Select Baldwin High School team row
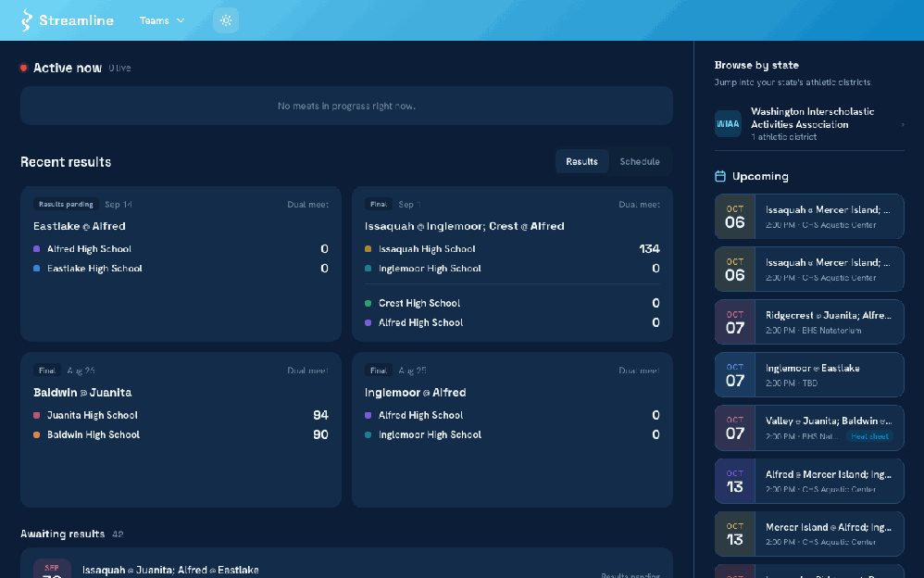 coord(181,434)
